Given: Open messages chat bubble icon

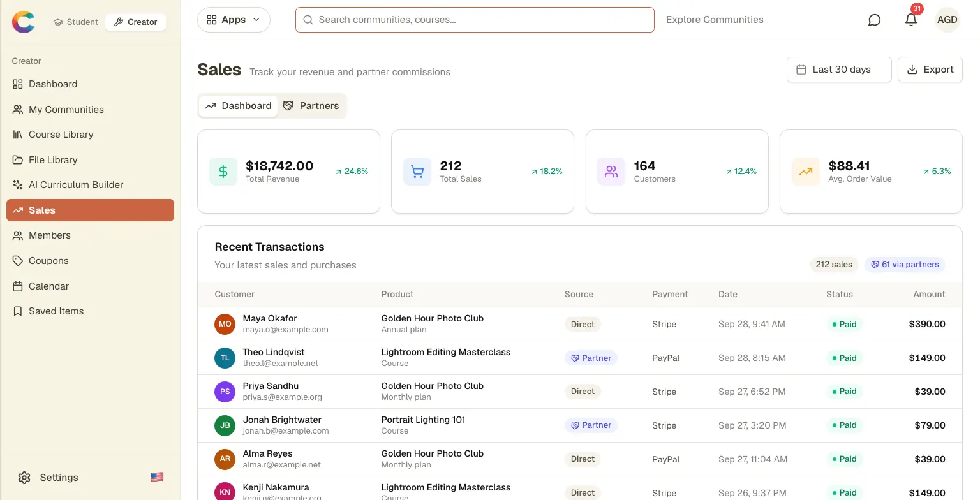Looking at the screenshot, I should [x=875, y=20].
